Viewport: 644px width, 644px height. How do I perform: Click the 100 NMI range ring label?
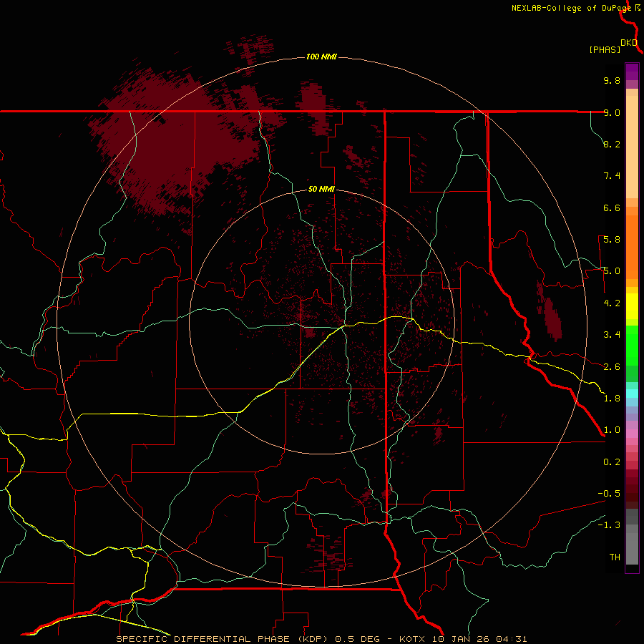321,57
